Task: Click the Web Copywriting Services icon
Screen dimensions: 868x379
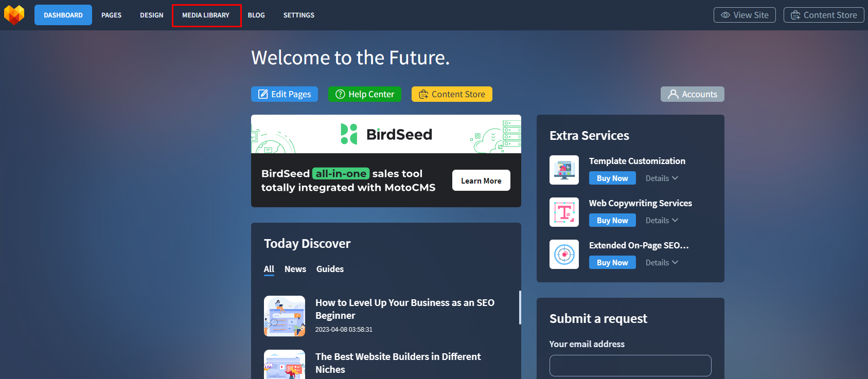Action: 564,212
